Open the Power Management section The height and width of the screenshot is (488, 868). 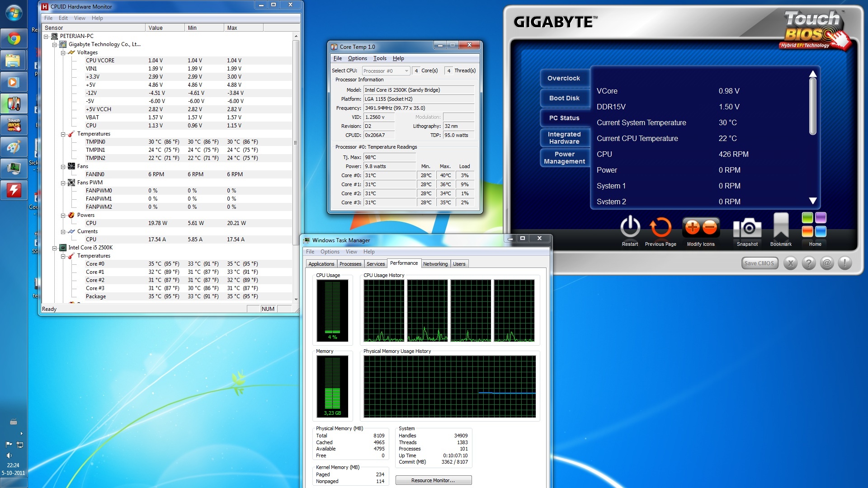click(564, 158)
